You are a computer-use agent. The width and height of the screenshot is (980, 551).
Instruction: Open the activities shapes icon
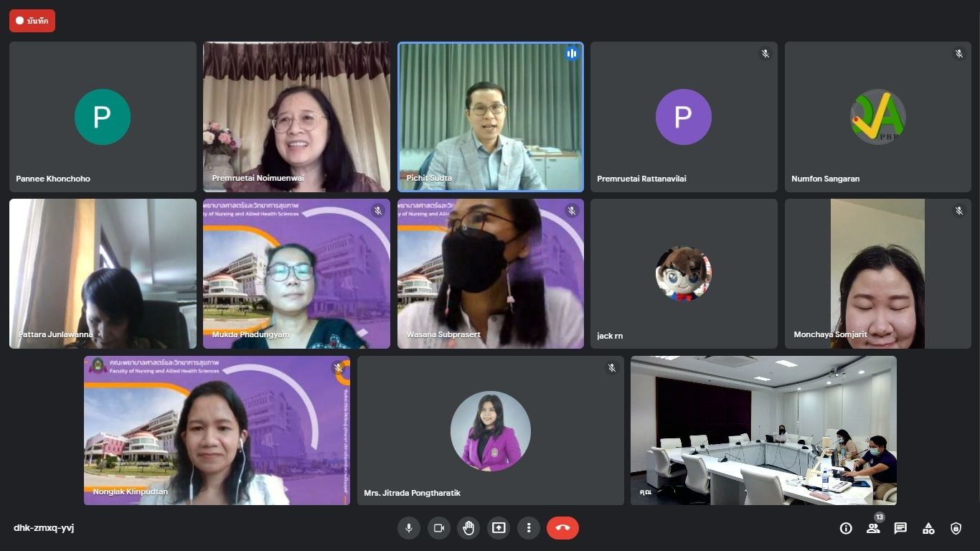click(928, 528)
